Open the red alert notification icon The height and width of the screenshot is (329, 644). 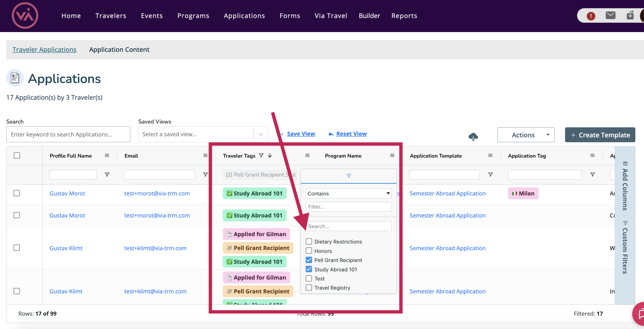(x=591, y=16)
